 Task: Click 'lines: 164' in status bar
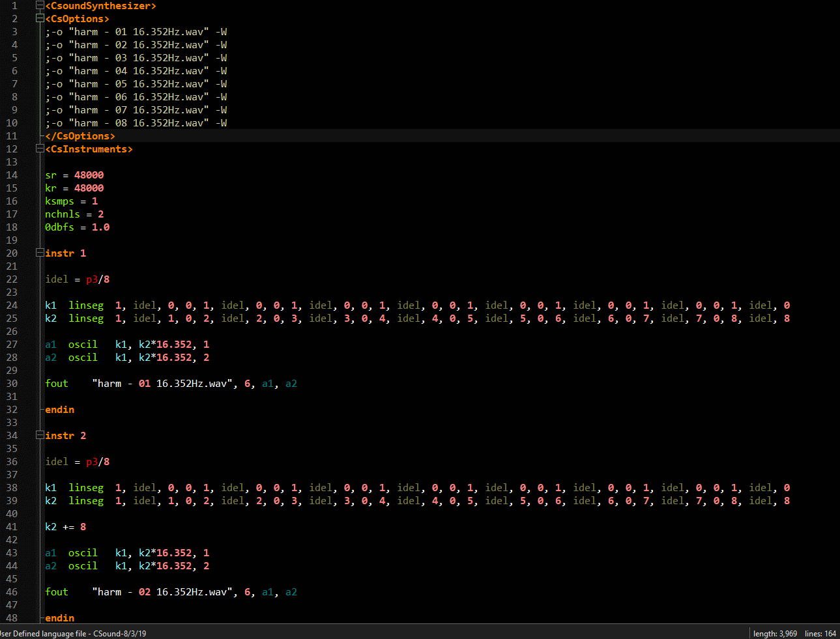pyautogui.click(x=820, y=634)
